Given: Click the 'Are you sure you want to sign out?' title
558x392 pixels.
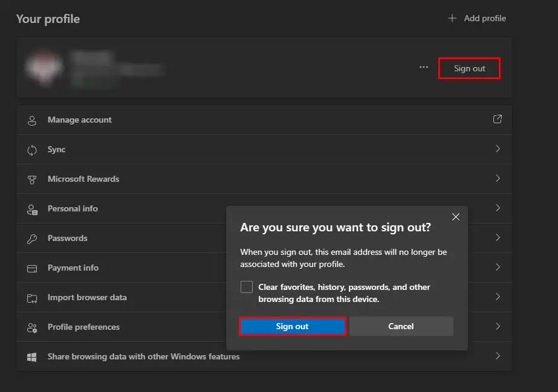Looking at the screenshot, I should [336, 228].
